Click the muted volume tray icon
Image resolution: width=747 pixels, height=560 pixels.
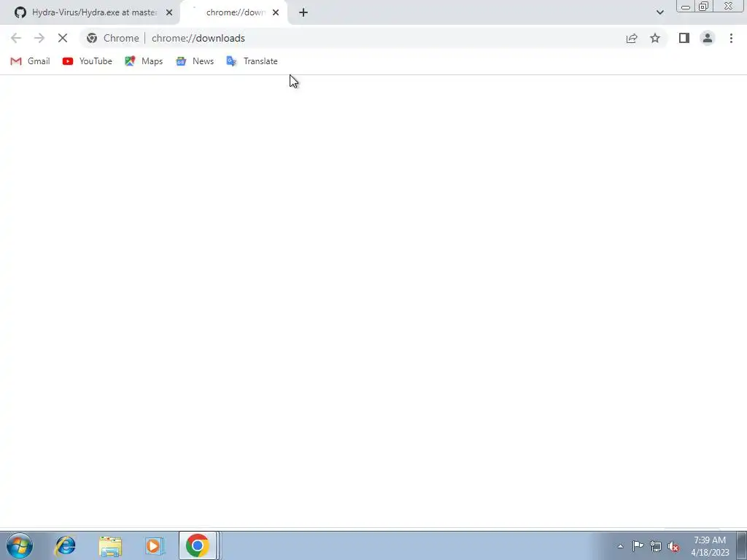[673, 546]
